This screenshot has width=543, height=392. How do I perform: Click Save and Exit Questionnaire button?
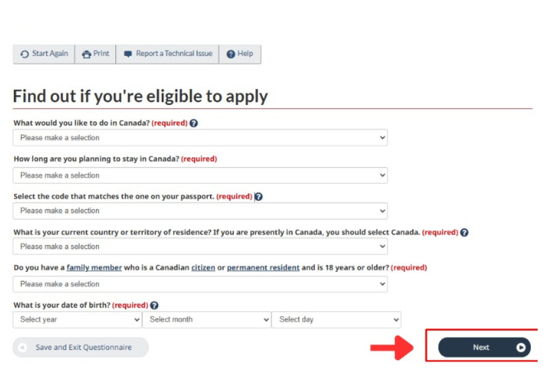point(80,347)
